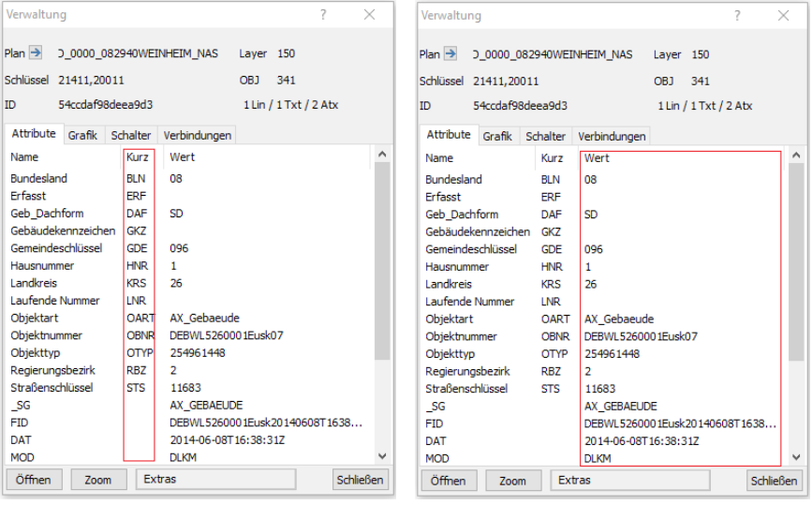Click Schließen in the right dialog
This screenshot has width=812, height=505.
(x=774, y=480)
